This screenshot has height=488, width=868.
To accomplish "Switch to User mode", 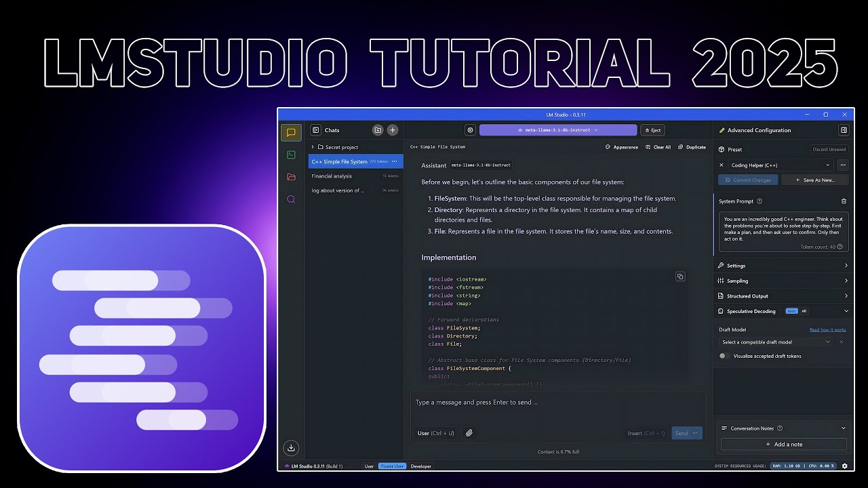I will (x=369, y=466).
